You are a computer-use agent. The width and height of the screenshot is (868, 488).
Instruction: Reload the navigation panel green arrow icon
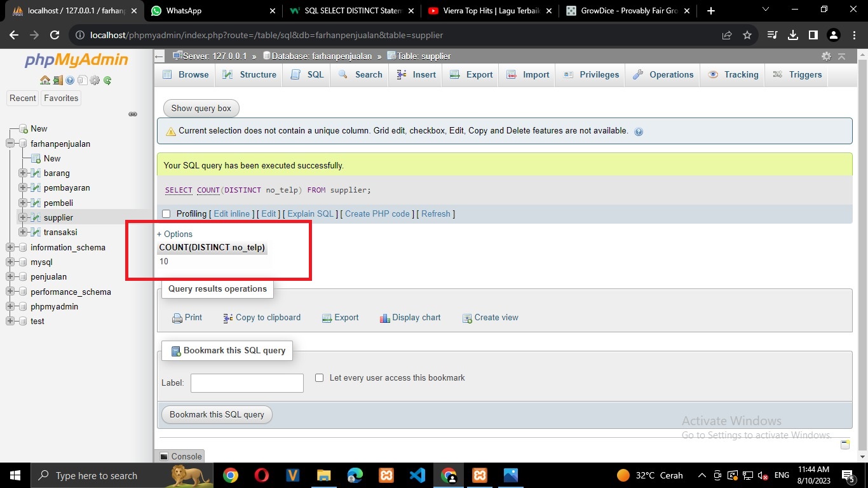pos(107,80)
